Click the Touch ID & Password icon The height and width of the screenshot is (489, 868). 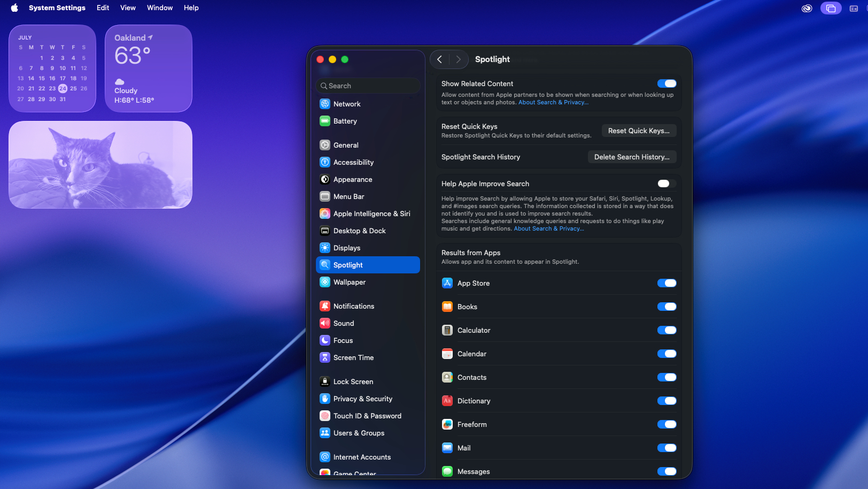click(325, 416)
